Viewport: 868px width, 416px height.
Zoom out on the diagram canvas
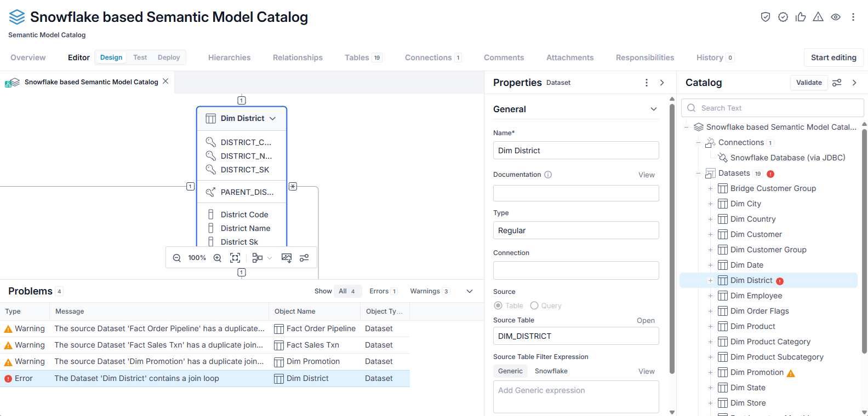coord(176,258)
